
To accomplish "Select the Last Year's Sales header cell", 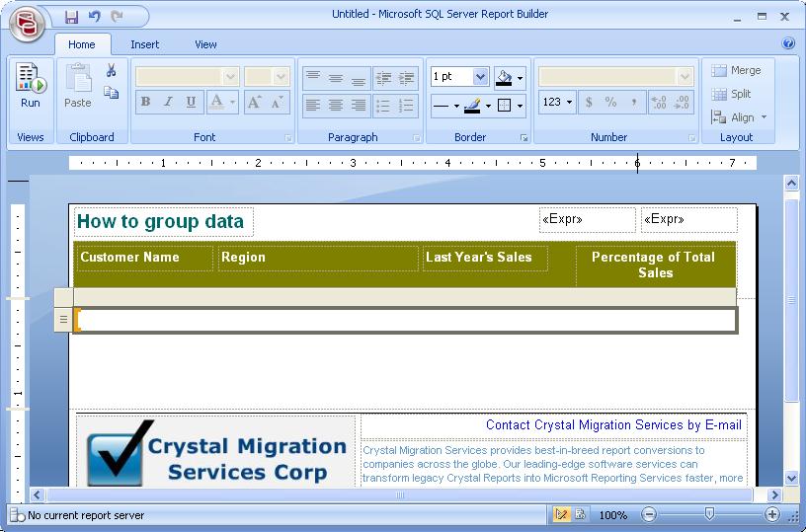I will point(485,258).
